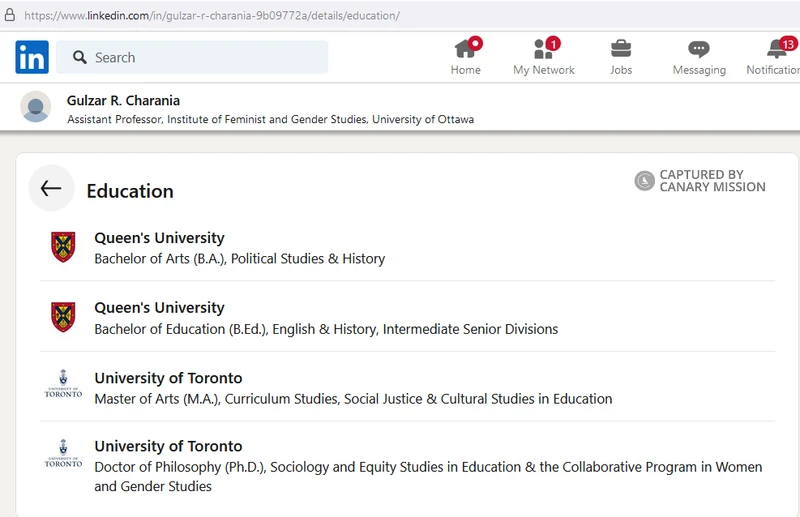Click the search magnifier icon
This screenshot has height=517, width=800.
80,57
